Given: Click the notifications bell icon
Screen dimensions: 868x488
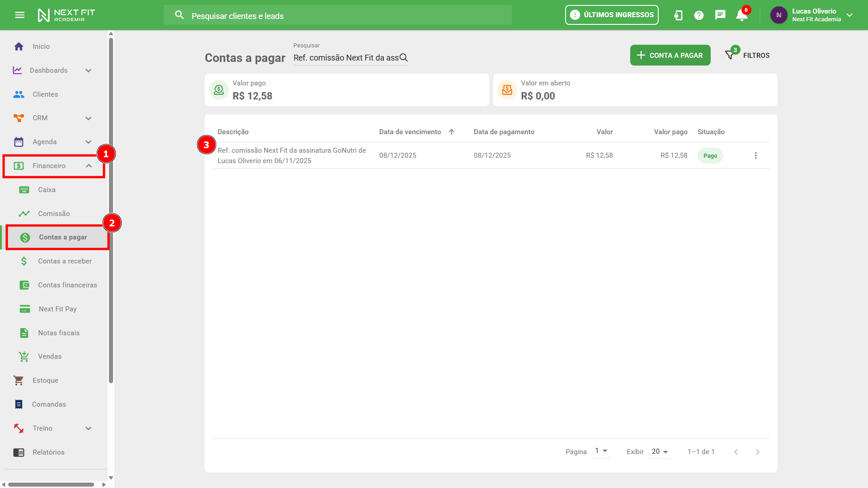Looking at the screenshot, I should [x=741, y=15].
